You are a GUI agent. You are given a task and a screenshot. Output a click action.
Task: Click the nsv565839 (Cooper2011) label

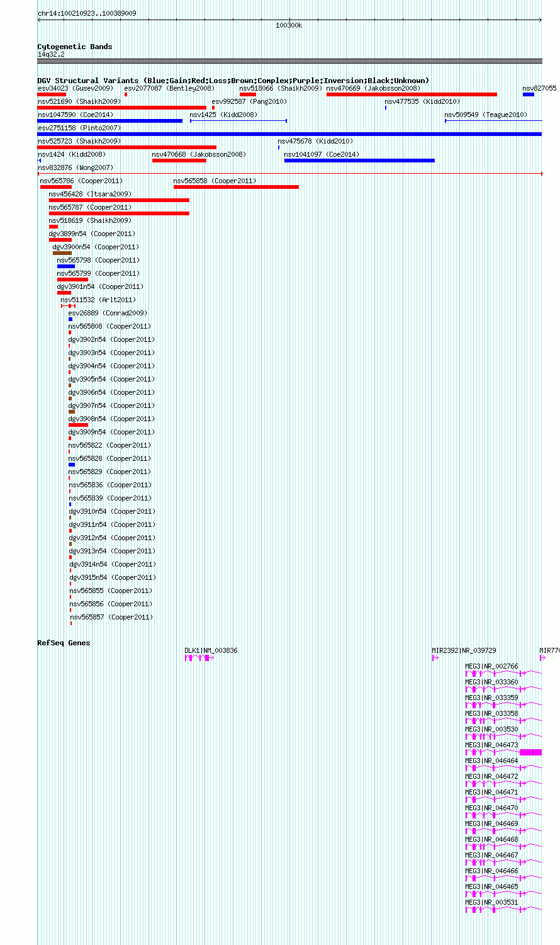111,498
